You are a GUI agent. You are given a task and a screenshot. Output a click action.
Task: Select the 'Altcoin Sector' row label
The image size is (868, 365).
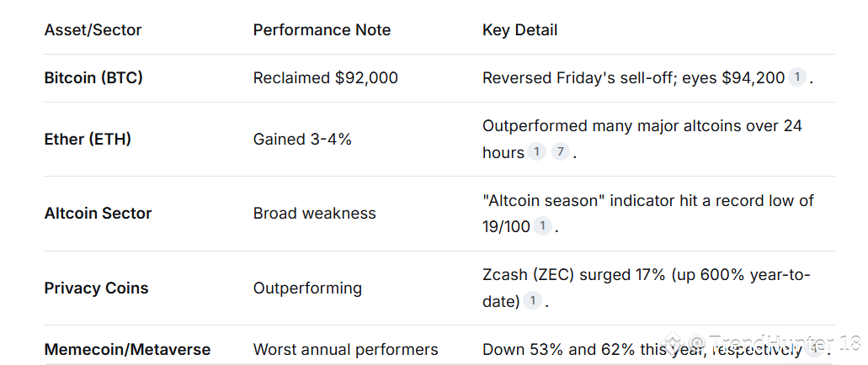tap(98, 214)
